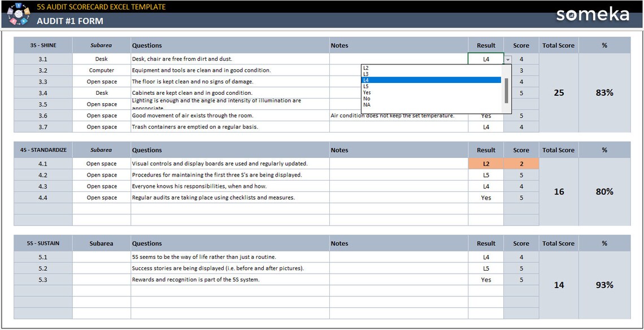Click the Total Score value 25
Image resolution: width=644 pixels, height=330 pixels.
click(x=558, y=93)
